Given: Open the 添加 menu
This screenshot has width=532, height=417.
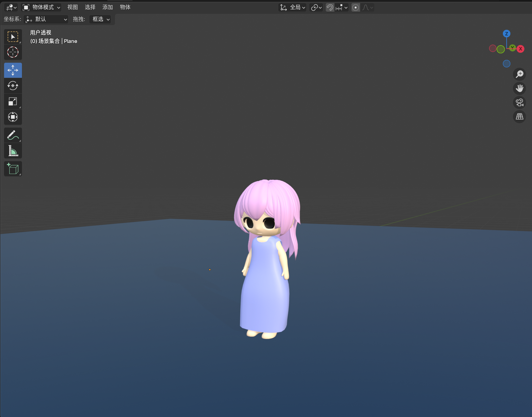Looking at the screenshot, I should click(107, 8).
